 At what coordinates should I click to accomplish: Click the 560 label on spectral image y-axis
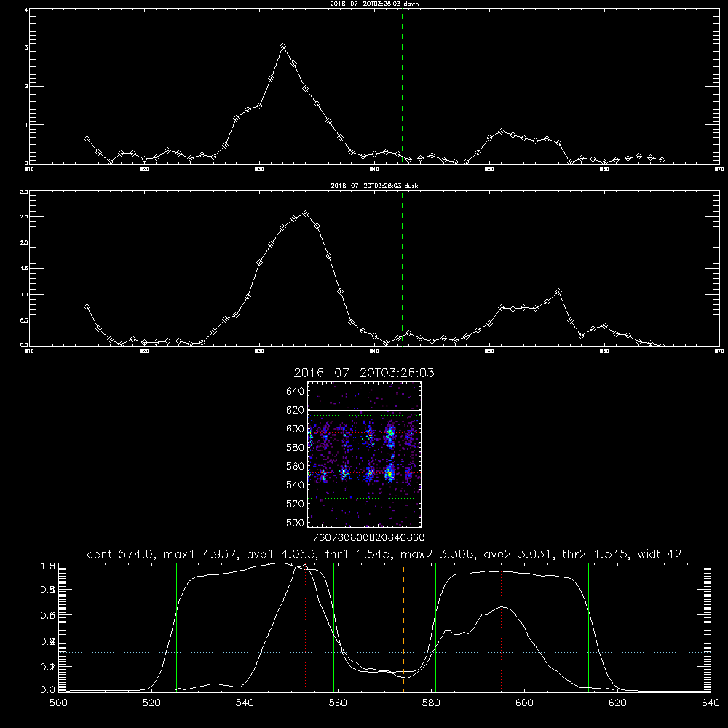point(296,466)
